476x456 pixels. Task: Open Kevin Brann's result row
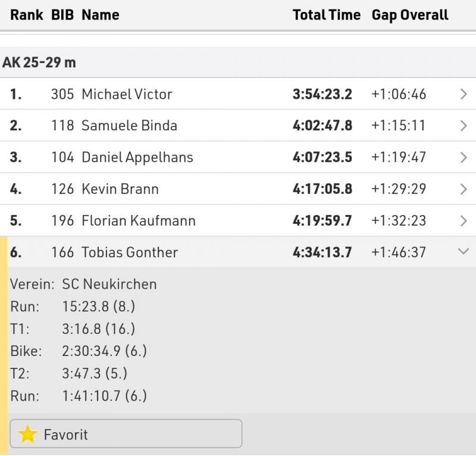pyautogui.click(x=238, y=189)
